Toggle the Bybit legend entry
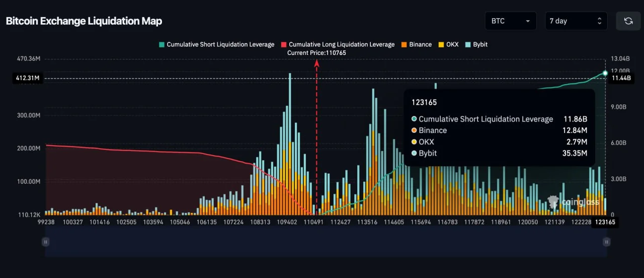 pos(476,44)
